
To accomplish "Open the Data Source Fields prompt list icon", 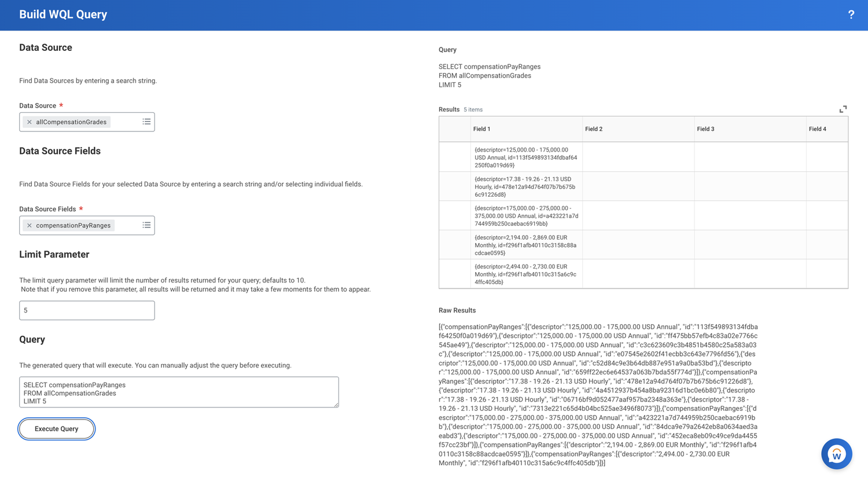I will [x=146, y=225].
